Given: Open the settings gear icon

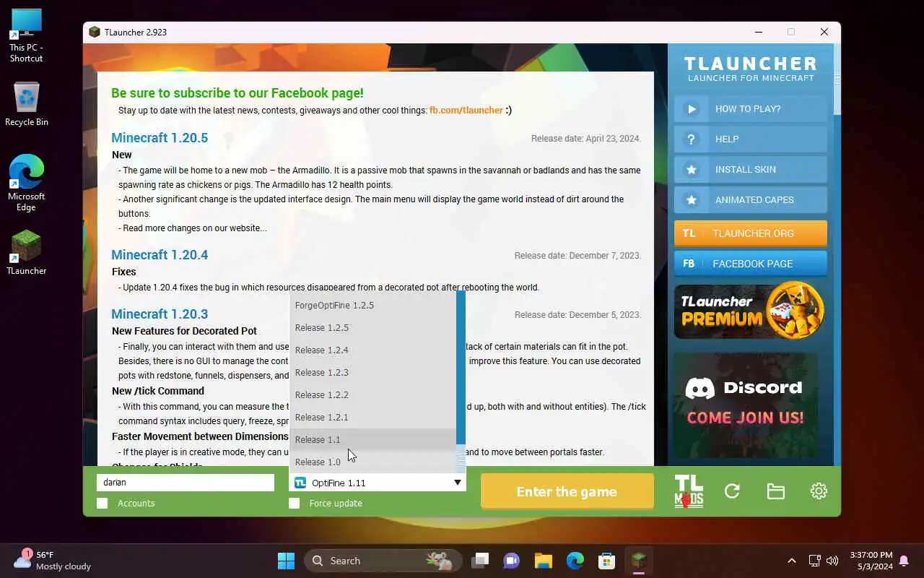Looking at the screenshot, I should pyautogui.click(x=819, y=491).
